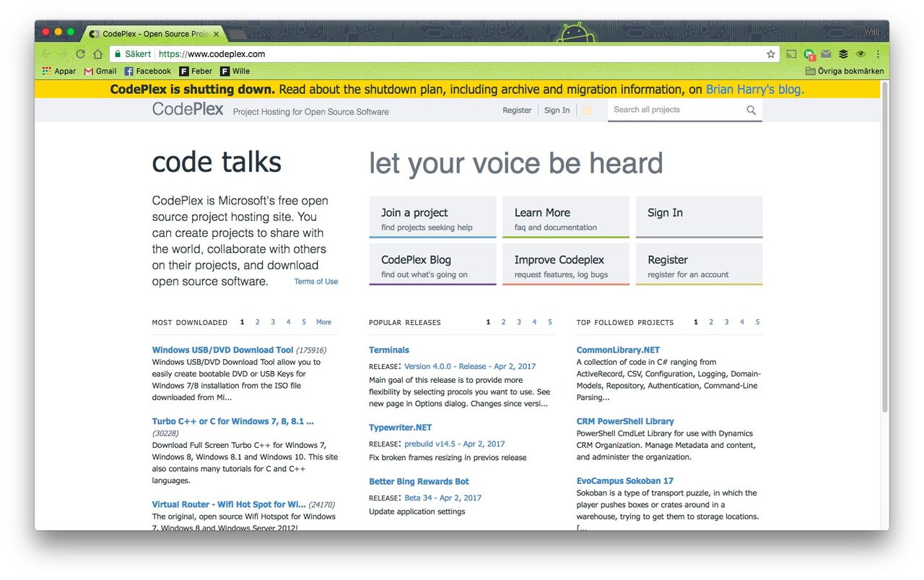Open the CodePlex Blog tile
Image resolution: width=924 pixels, height=580 pixels.
[432, 264]
